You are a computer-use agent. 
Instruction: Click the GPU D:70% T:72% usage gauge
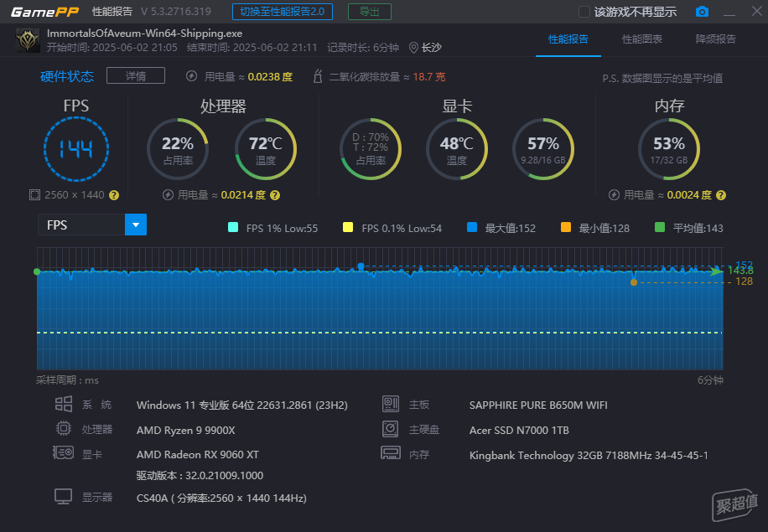[x=371, y=149]
